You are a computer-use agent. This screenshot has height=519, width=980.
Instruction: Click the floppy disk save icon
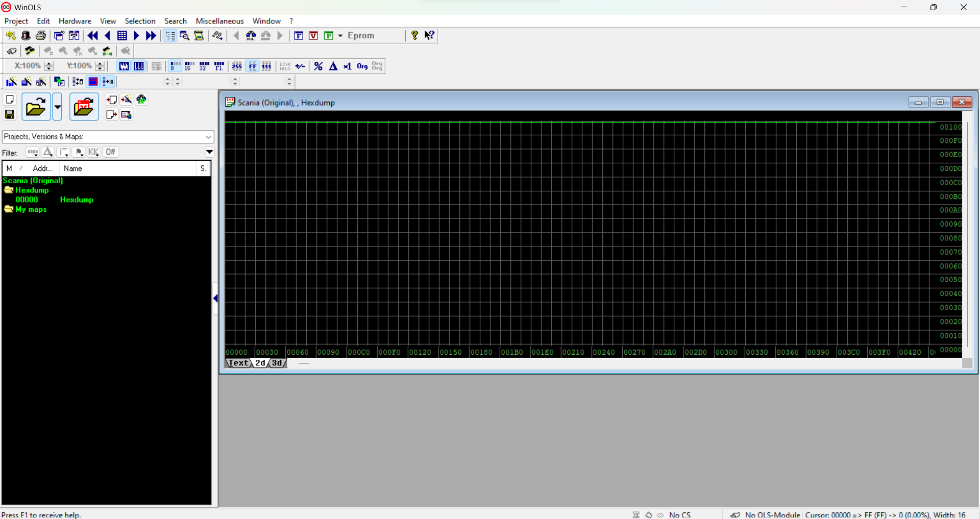pyautogui.click(x=10, y=114)
